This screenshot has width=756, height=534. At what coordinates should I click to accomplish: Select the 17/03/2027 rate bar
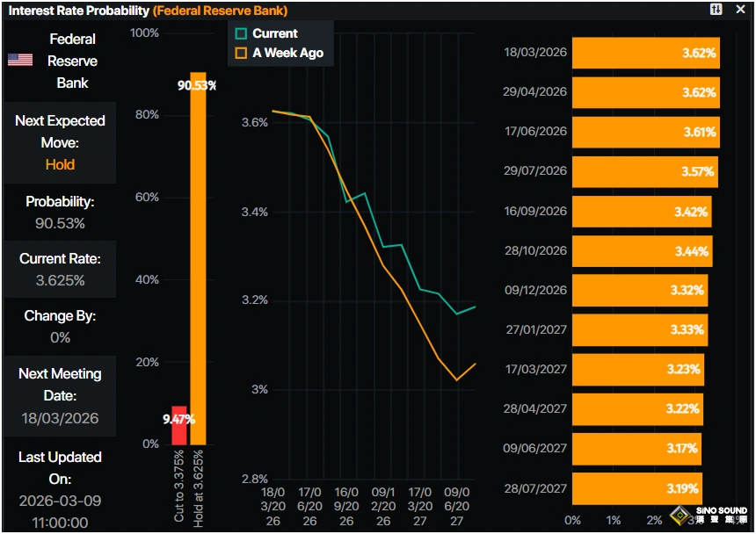tap(637, 369)
